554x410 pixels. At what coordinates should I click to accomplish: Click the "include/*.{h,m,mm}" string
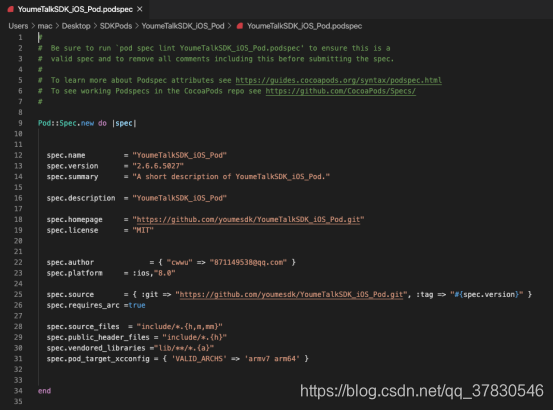tap(179, 327)
